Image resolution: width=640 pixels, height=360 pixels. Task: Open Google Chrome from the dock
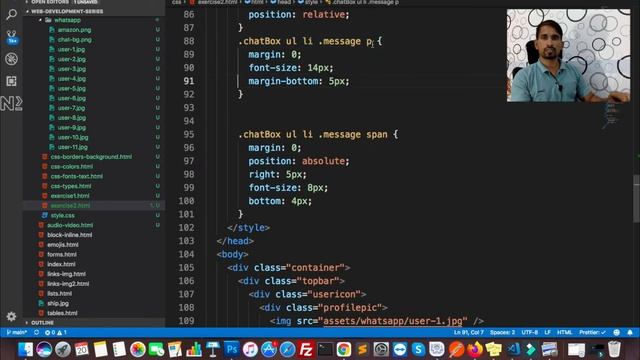coord(344,349)
